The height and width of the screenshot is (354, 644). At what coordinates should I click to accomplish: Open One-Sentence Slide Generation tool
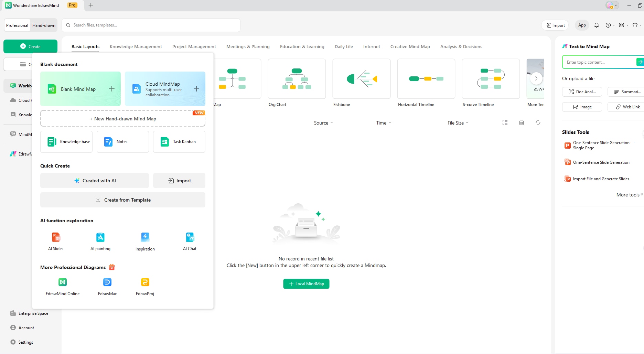tap(597, 162)
